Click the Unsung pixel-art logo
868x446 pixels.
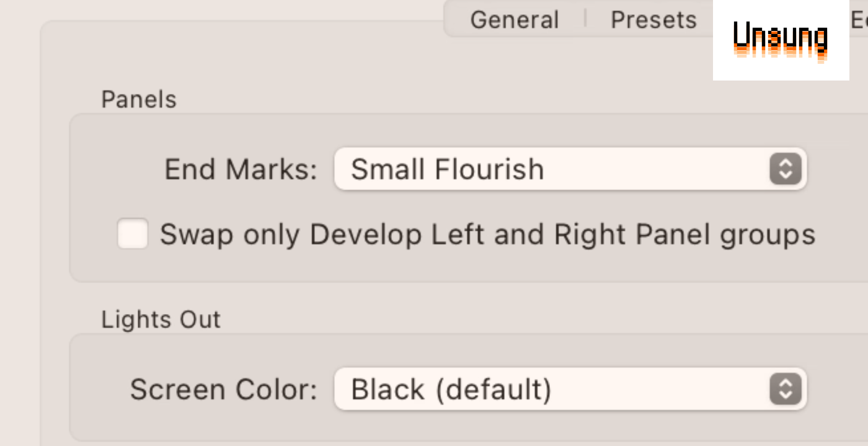click(780, 40)
